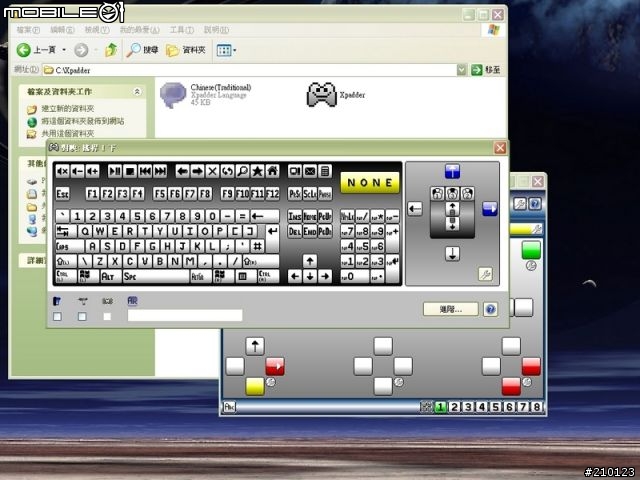Click Explorer 搜尋 search button
Image resolution: width=640 pixels, height=480 pixels.
142,50
